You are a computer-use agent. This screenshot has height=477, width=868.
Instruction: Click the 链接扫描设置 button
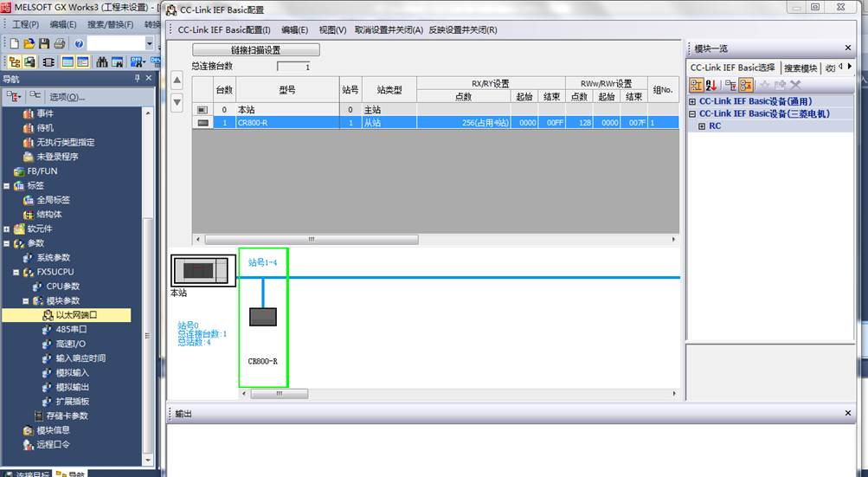[255, 50]
